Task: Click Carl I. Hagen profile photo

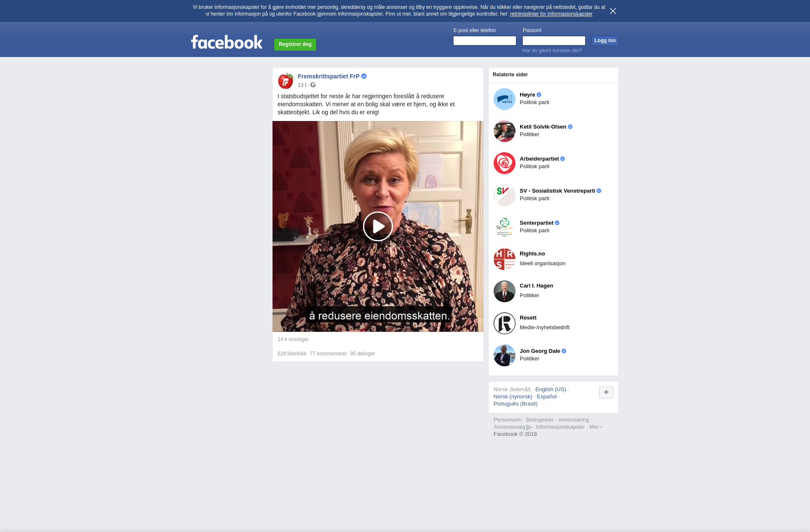Action: [505, 291]
